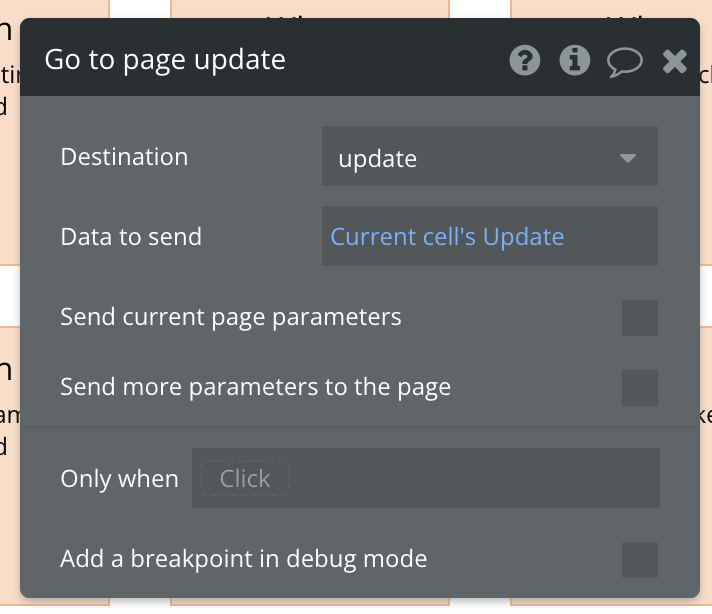Image resolution: width=712 pixels, height=614 pixels.
Task: Click the Go to page update title
Action: coord(165,60)
